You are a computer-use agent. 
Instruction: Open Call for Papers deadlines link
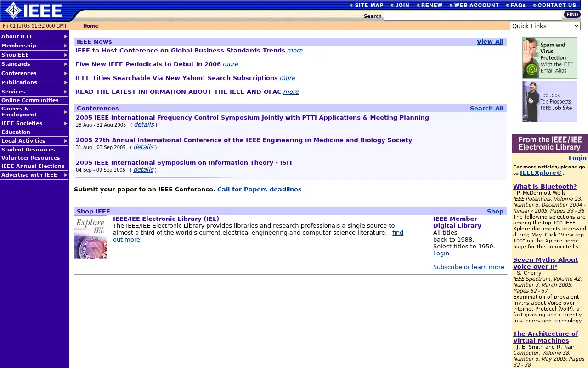[x=260, y=190]
